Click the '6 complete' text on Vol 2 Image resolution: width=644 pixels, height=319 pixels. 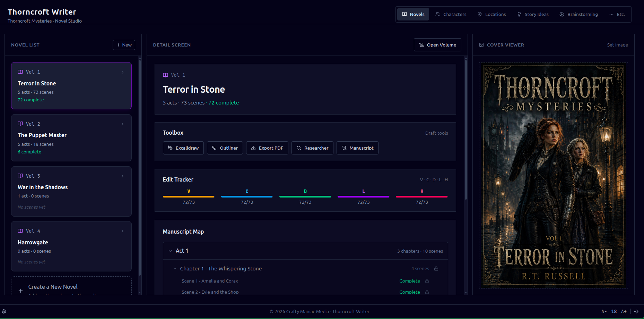click(29, 152)
